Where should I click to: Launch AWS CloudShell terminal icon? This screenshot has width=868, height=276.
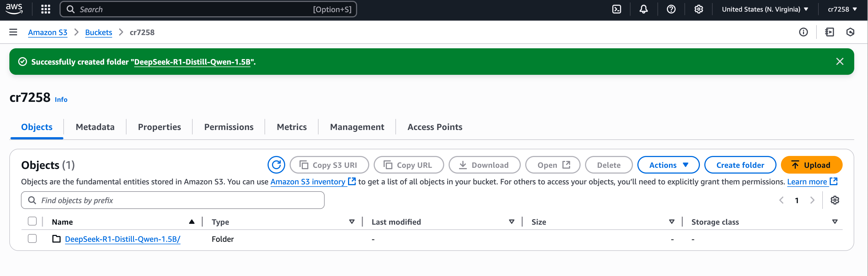[616, 9]
